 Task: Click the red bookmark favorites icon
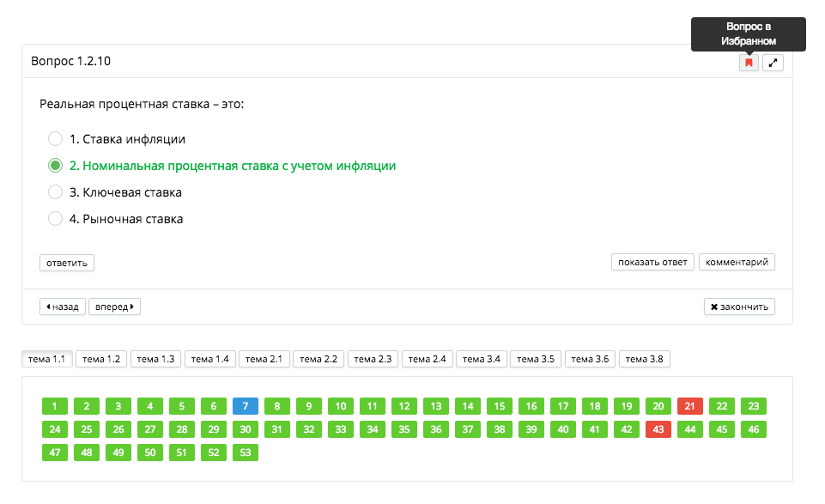(x=749, y=63)
